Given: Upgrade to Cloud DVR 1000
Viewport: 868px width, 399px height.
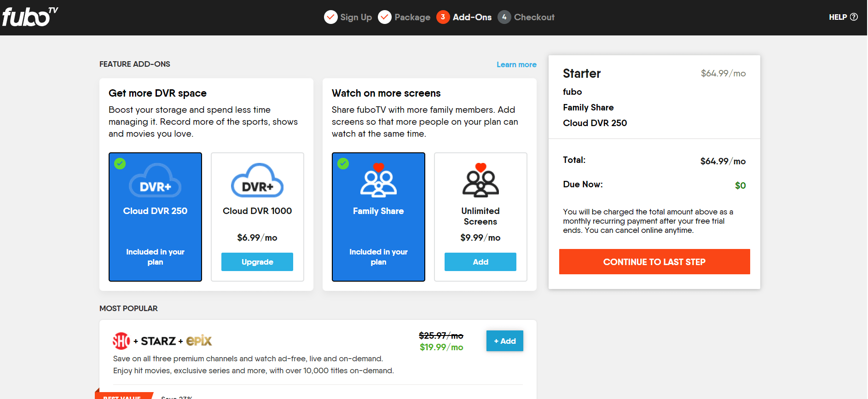Looking at the screenshot, I should pos(257,262).
